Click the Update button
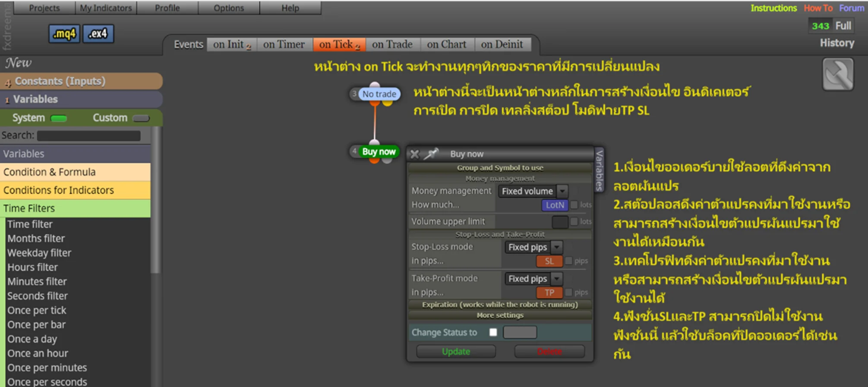 coord(456,352)
